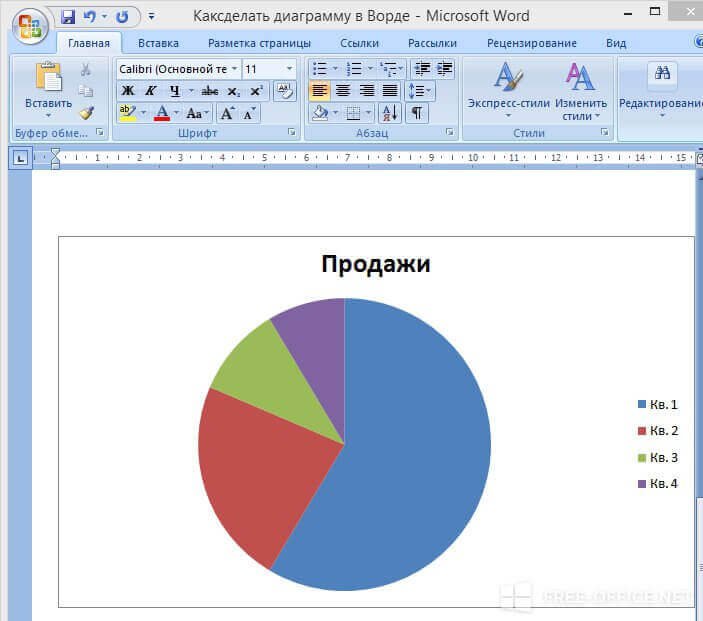This screenshot has width=703, height=621.
Task: Open line spacing dropdown
Action: [x=420, y=91]
